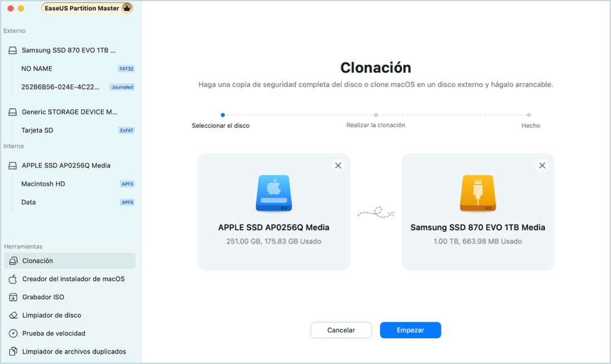Viewport: 611px width, 364px height.
Task: Remove the APPLE SSD source disk card
Action: [x=338, y=166]
